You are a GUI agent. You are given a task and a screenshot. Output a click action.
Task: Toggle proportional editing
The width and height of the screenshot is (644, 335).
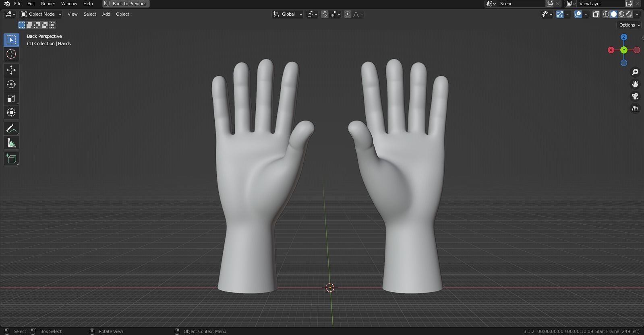pyautogui.click(x=348, y=14)
